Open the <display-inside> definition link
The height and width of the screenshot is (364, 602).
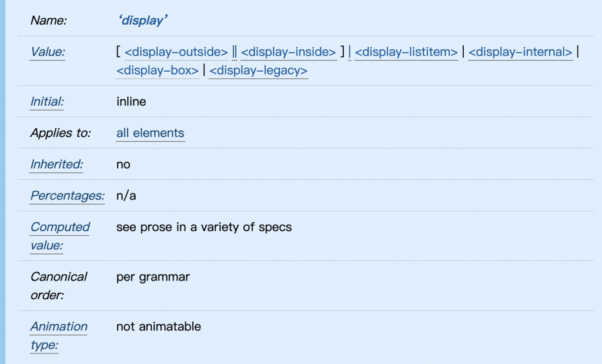(289, 52)
